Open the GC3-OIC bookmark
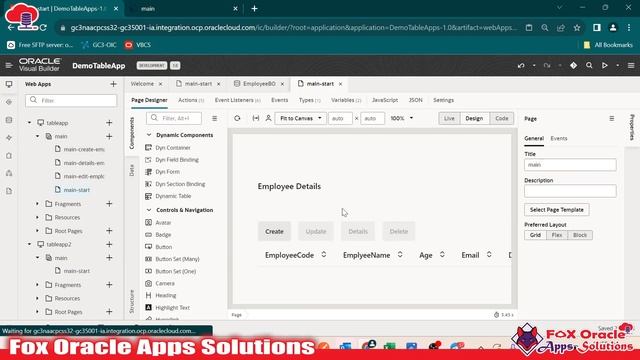Viewport: 640px width, 360px height. click(x=99, y=45)
